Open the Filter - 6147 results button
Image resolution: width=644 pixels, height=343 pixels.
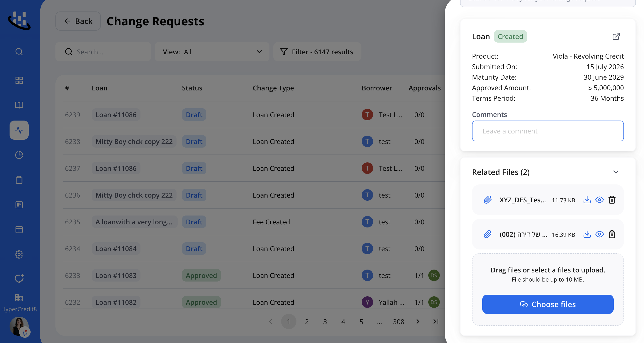point(317,52)
